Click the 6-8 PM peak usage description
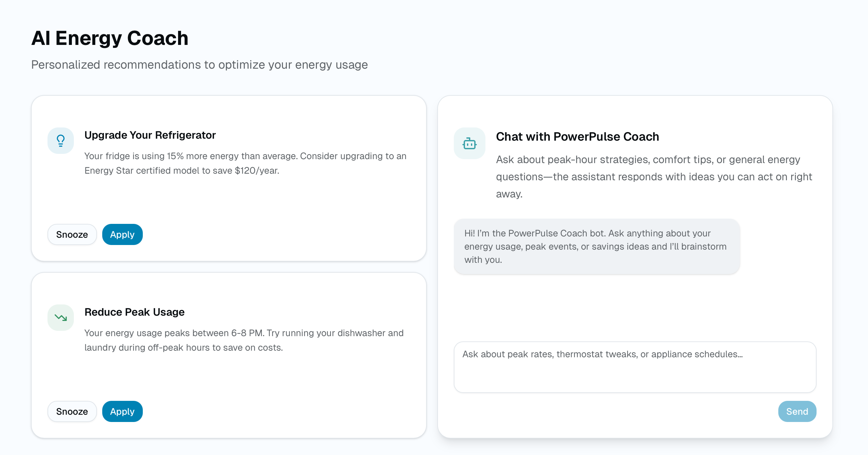The image size is (868, 455). point(244,340)
